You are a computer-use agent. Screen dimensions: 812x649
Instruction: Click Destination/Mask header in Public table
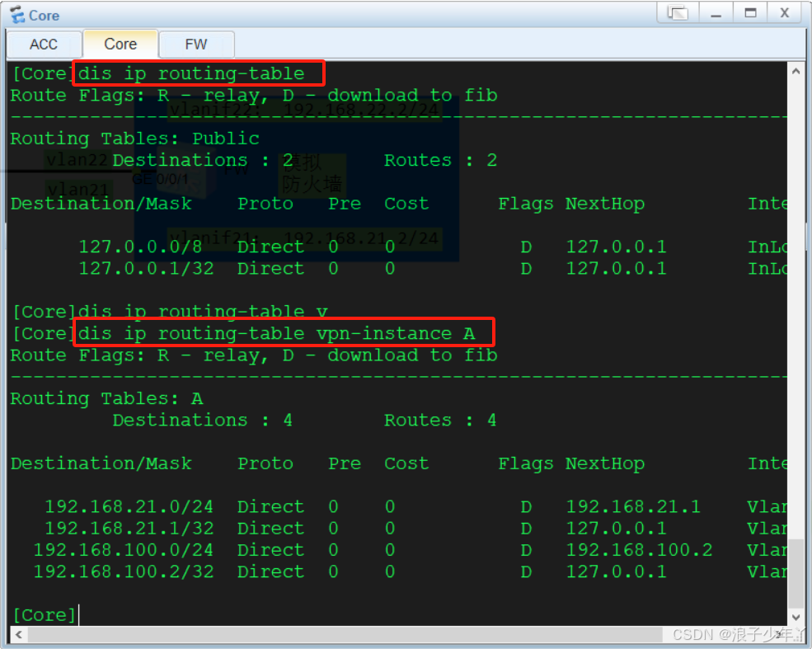point(101,204)
